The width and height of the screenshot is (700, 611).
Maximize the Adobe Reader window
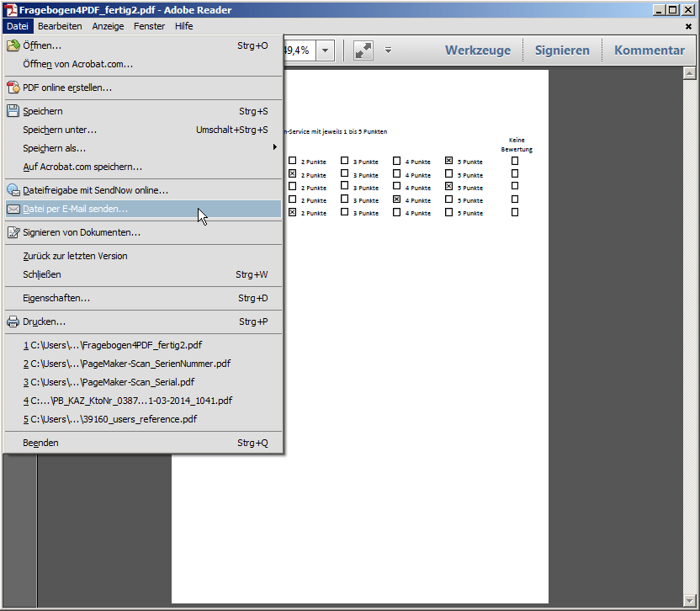coord(673,9)
